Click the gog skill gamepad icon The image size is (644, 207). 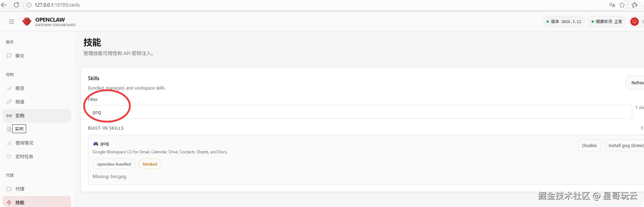point(96,144)
